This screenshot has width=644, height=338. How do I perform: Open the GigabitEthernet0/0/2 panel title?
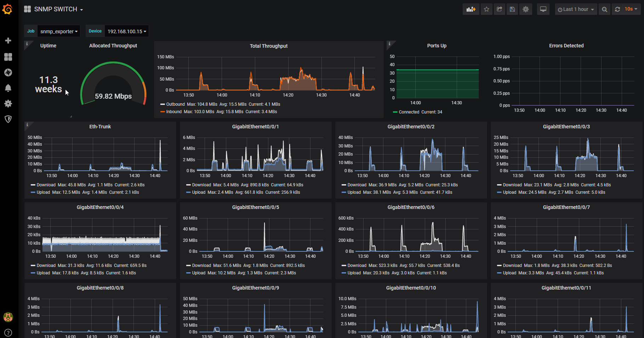tap(411, 127)
